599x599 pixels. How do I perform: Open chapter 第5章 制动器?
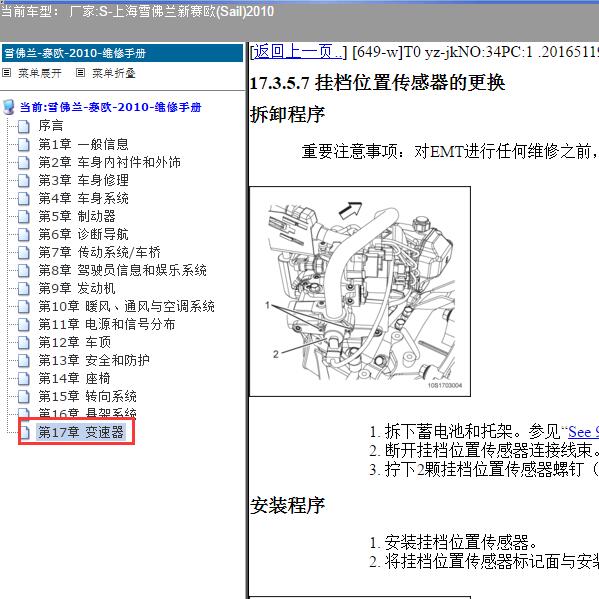pyautogui.click(x=77, y=216)
